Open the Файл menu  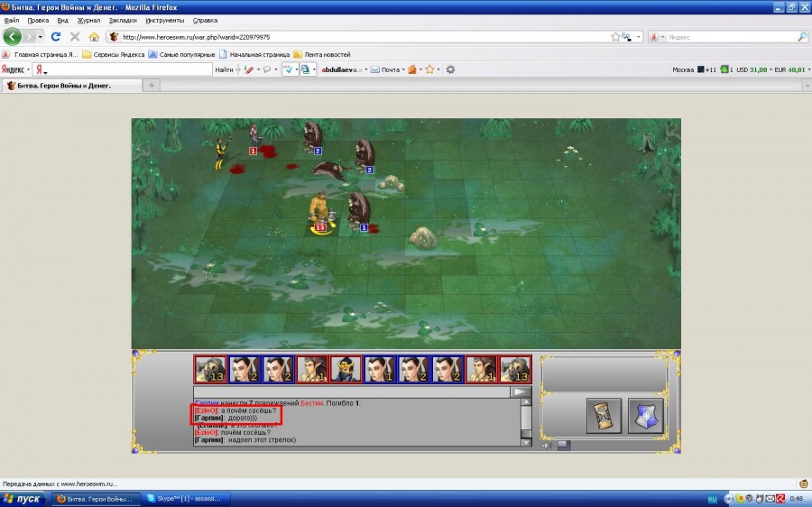pyautogui.click(x=12, y=20)
